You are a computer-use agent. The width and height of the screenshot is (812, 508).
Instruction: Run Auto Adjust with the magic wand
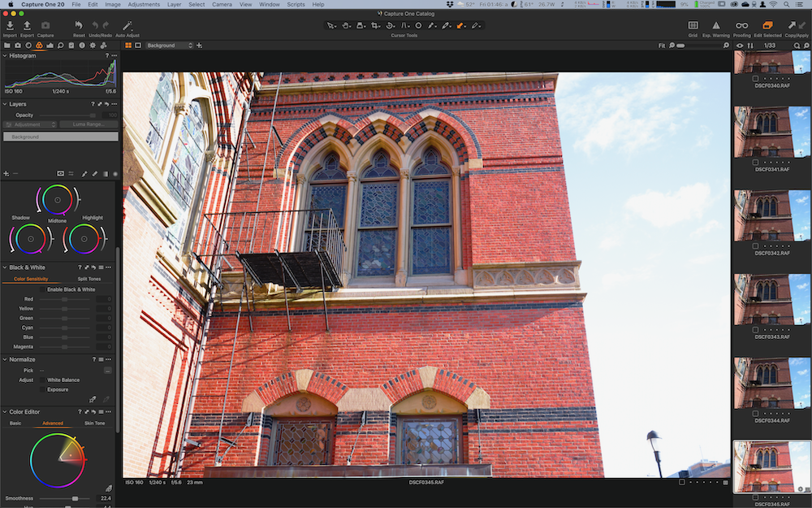[127, 26]
